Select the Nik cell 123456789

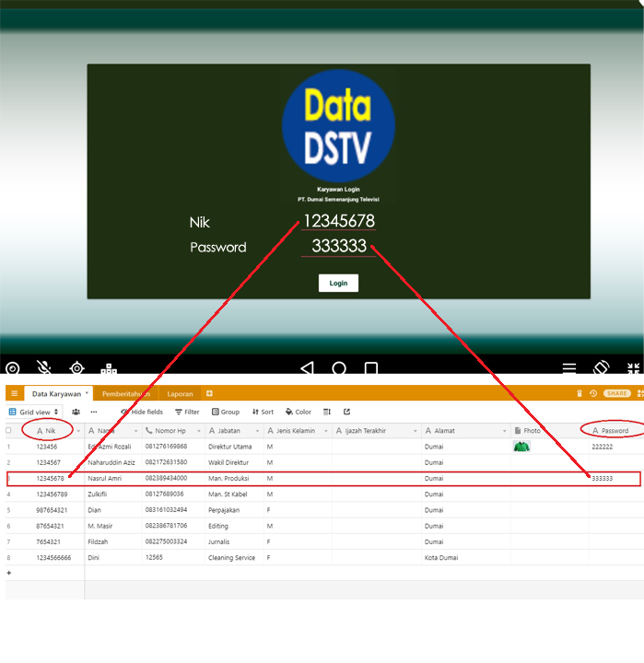pyautogui.click(x=52, y=494)
